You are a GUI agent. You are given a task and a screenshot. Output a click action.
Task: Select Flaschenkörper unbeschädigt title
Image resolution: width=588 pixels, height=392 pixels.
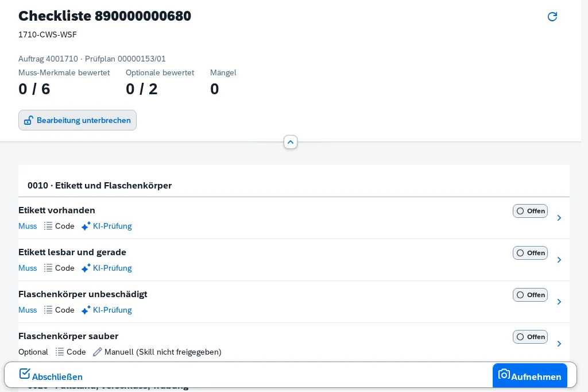pyautogui.click(x=83, y=294)
